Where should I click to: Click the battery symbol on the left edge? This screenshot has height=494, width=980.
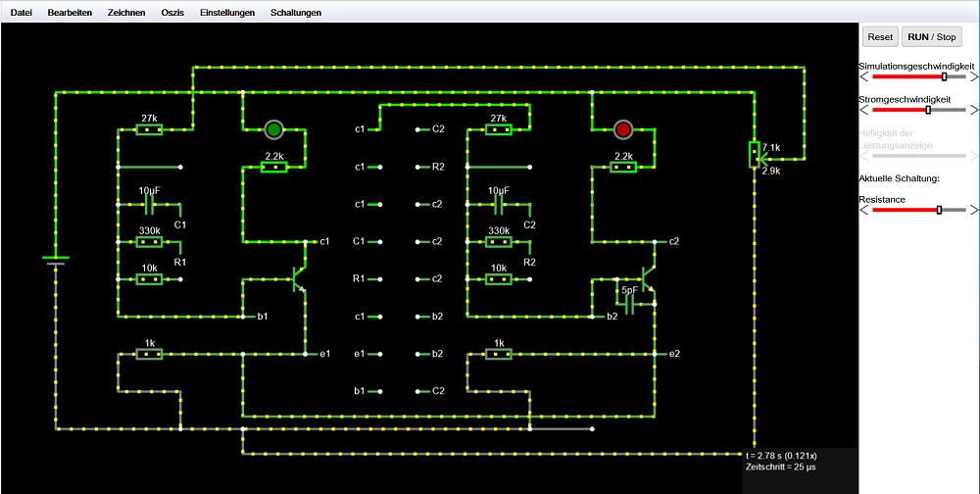tap(55, 260)
